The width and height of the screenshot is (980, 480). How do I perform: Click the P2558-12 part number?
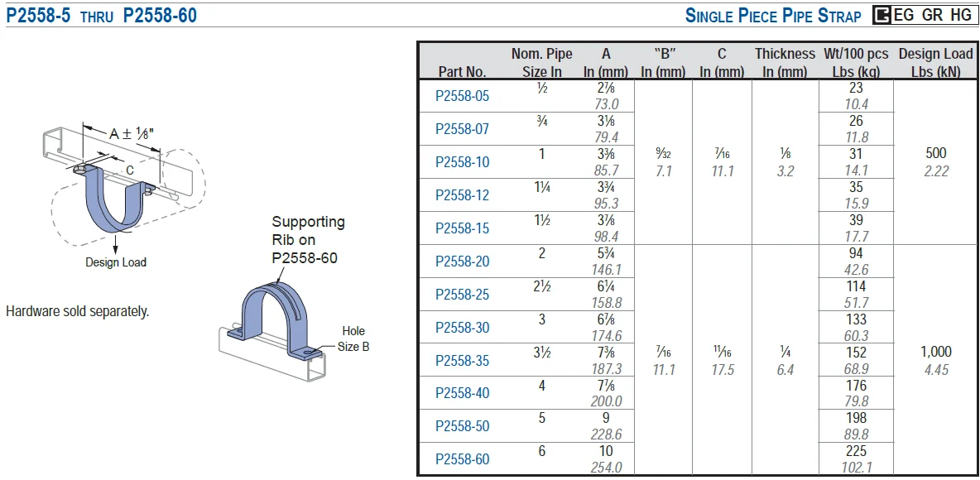[462, 195]
